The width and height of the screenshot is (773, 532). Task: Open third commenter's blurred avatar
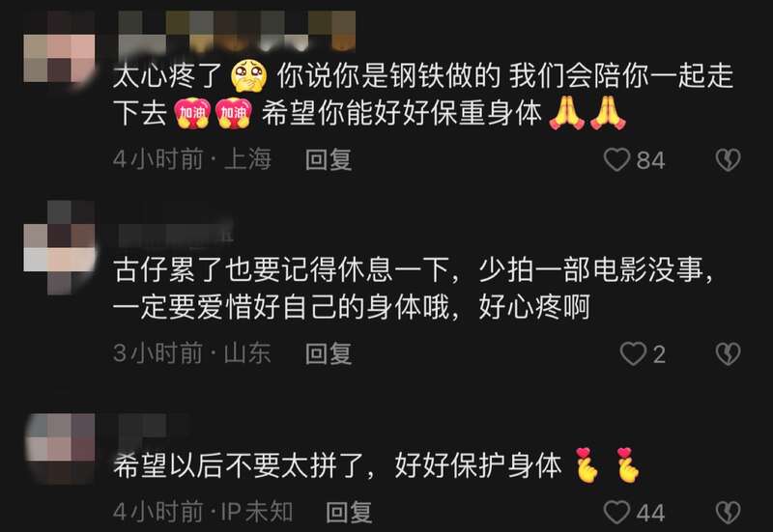click(59, 449)
